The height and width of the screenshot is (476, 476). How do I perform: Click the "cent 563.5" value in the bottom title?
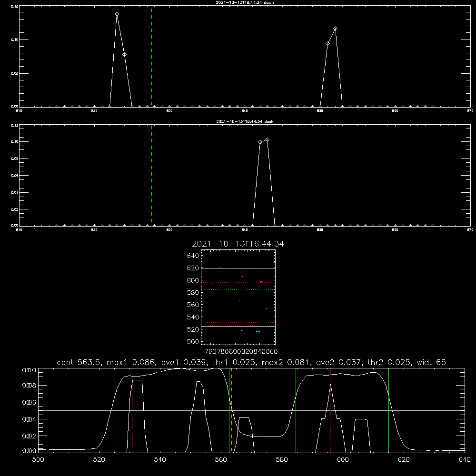tap(79, 362)
